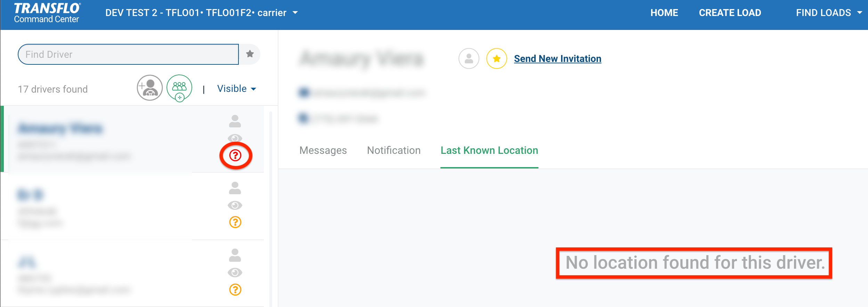The width and height of the screenshot is (868, 307).
Task: Click the Find Driver search field
Action: 128,54
